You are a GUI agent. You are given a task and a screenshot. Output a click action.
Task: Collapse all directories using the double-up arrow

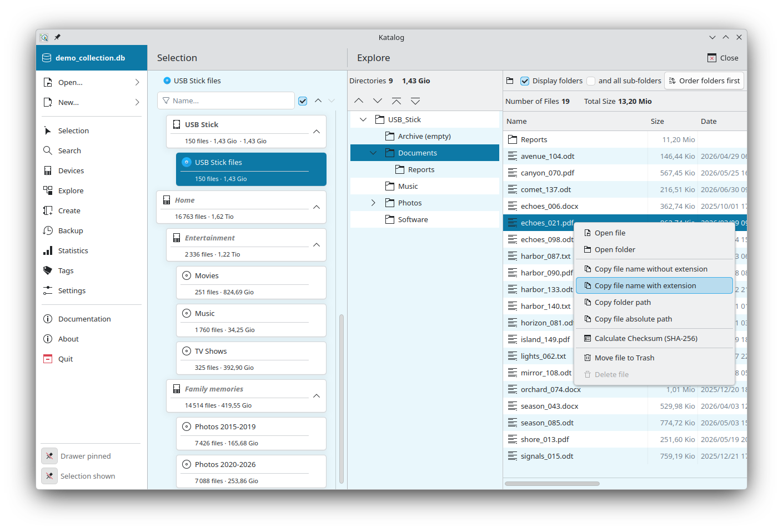396,101
